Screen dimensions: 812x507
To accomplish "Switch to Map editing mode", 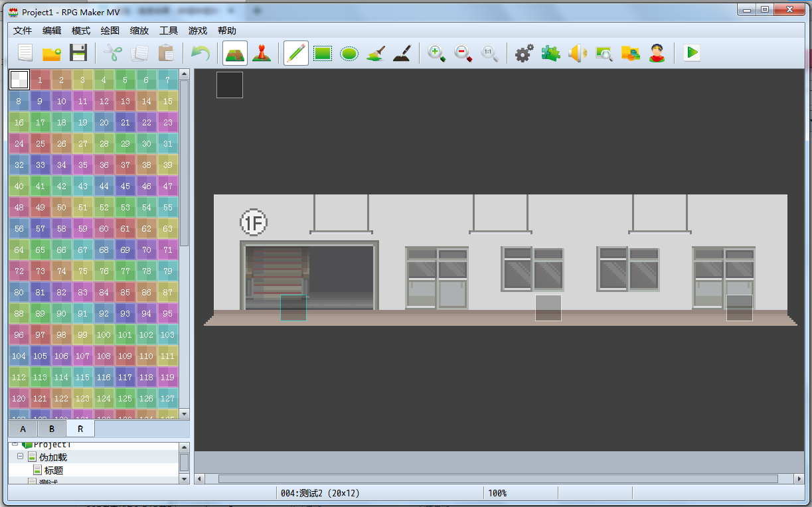I will [x=235, y=53].
